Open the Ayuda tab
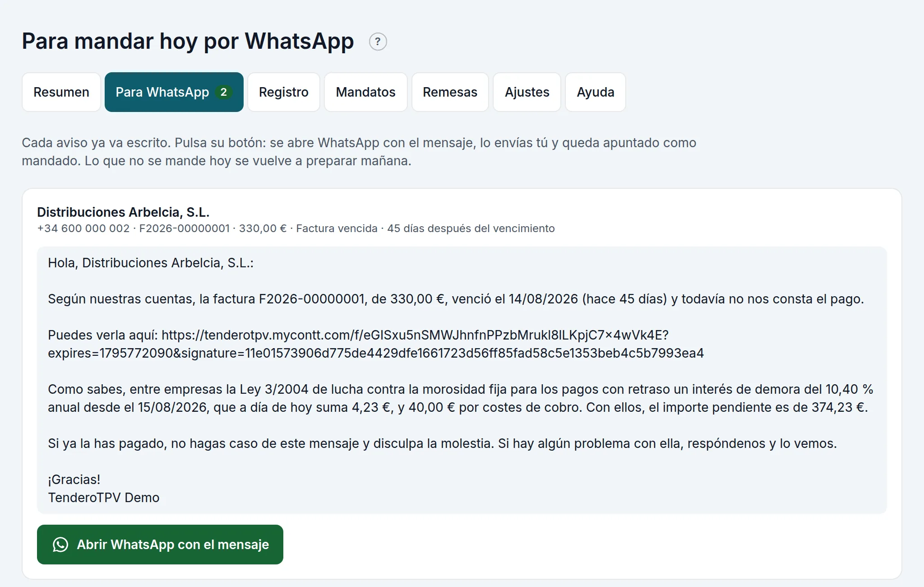Viewport: 924px width, 587px height. [596, 92]
